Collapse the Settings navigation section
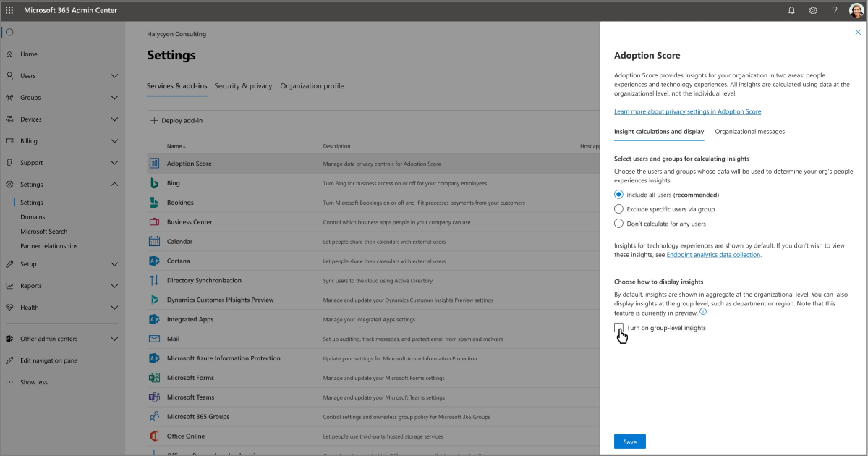868x456 pixels. (x=114, y=185)
